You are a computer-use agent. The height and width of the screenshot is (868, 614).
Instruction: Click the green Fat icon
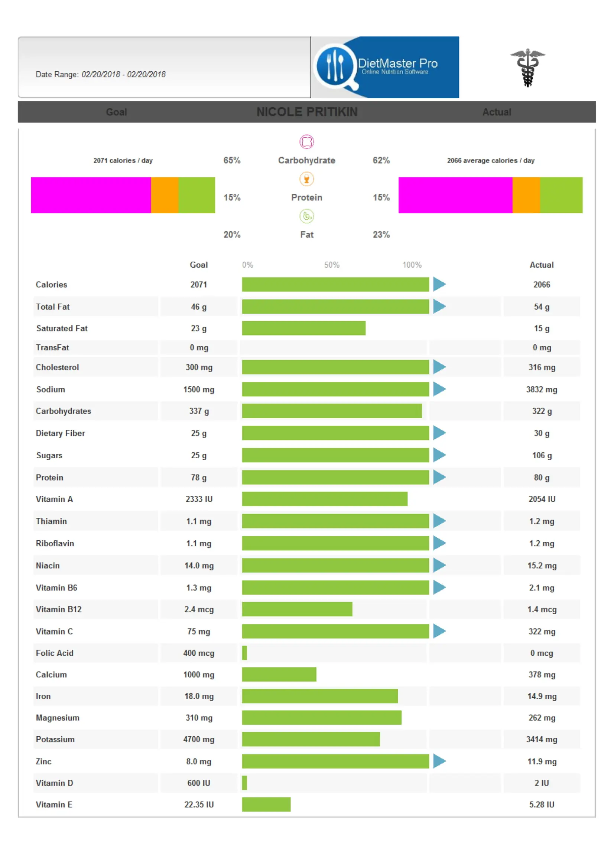pos(306,216)
